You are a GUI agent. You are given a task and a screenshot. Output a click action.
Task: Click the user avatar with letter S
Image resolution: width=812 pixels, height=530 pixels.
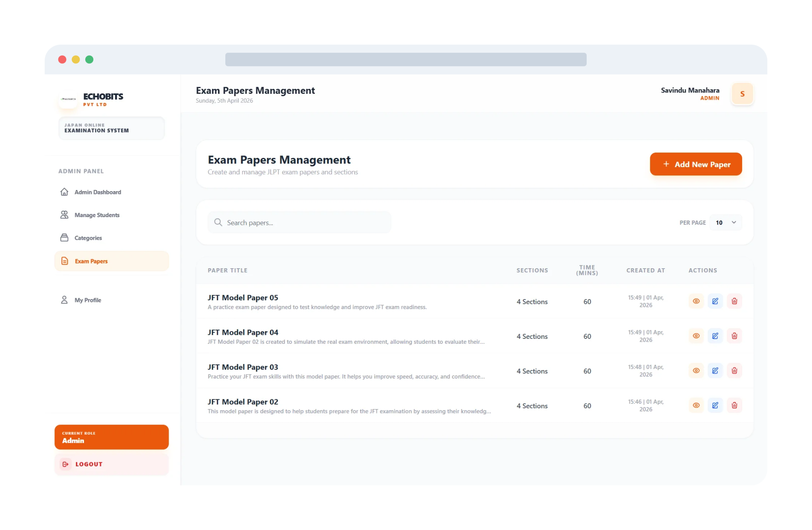[x=742, y=94]
